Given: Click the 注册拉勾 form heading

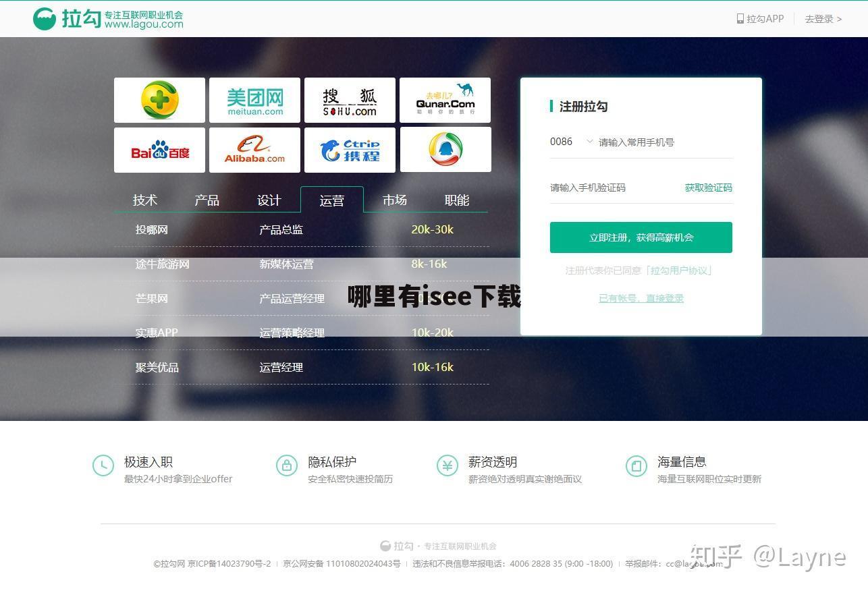Looking at the screenshot, I should pos(583,107).
